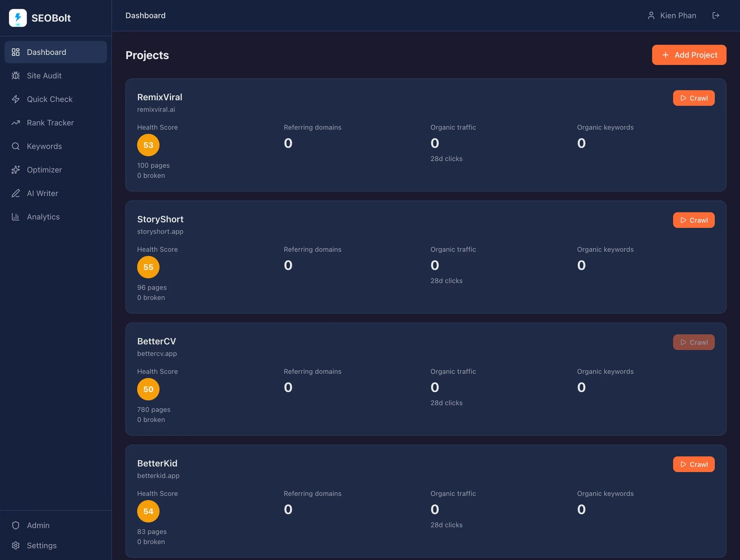Click the SEOBolt lightning logo icon
Viewport: 740px width, 560px height.
(18, 18)
